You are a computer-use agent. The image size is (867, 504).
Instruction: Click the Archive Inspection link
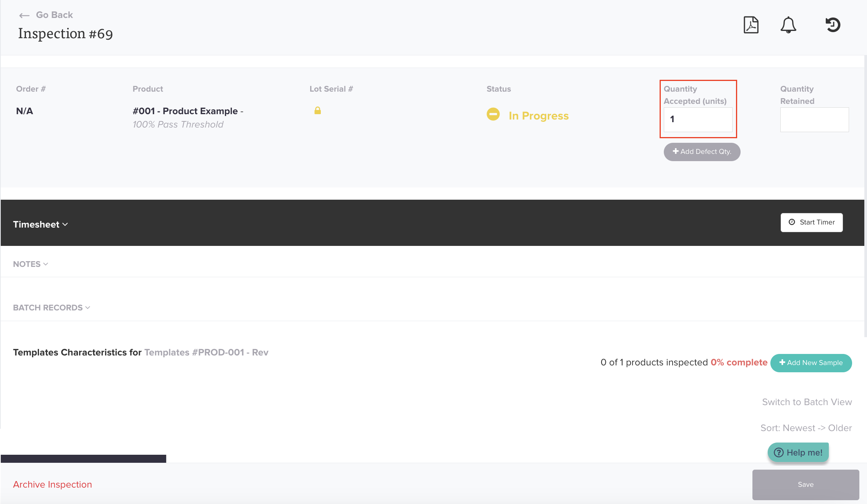[x=53, y=485]
